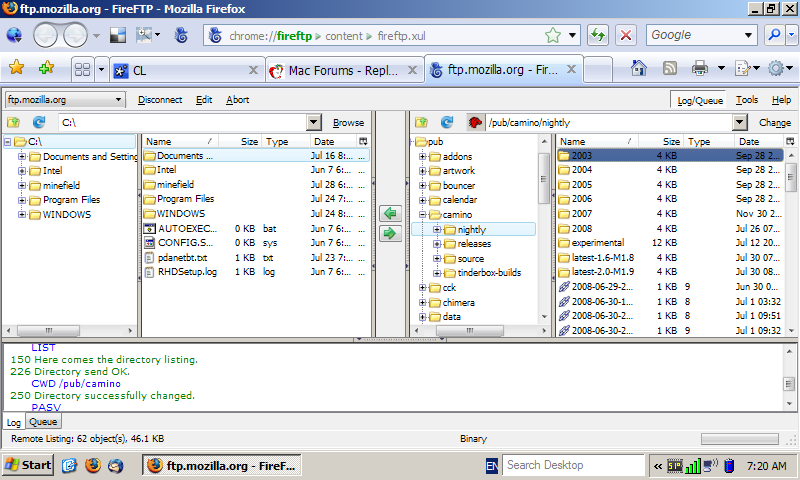
Task: Open the Tools menu
Action: click(x=746, y=100)
